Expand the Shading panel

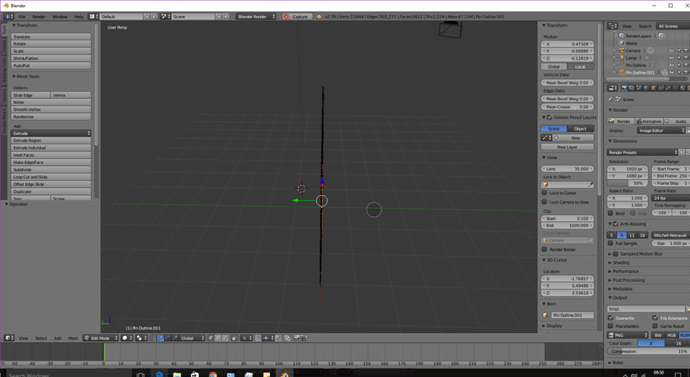tap(621, 263)
